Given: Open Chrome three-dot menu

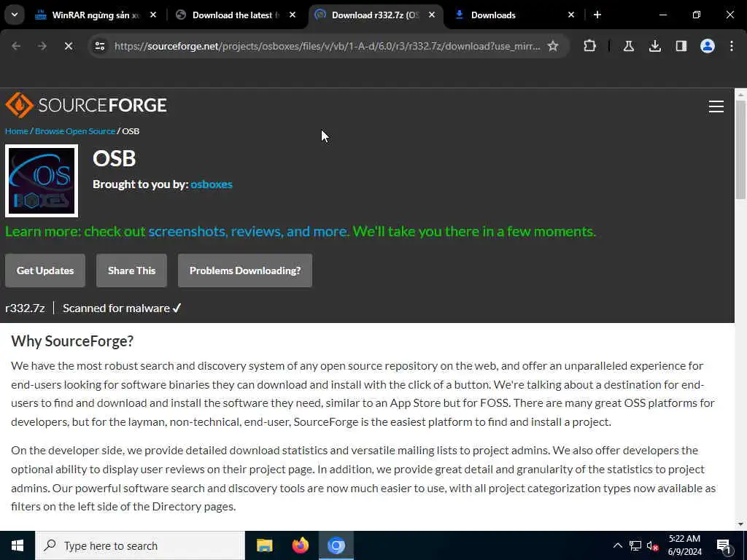Looking at the screenshot, I should click(732, 46).
